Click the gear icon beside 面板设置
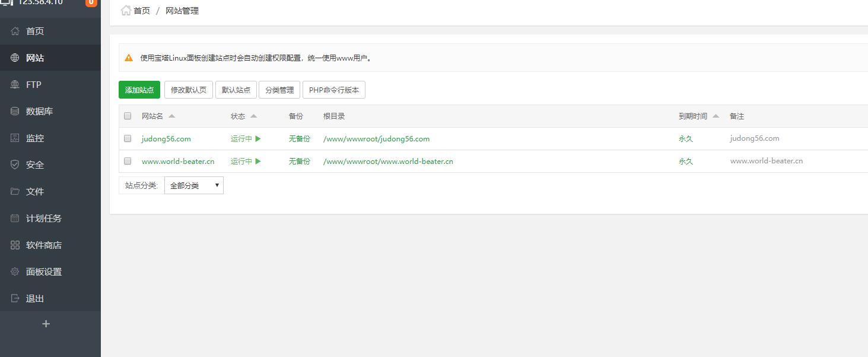The width and height of the screenshot is (868, 357). pos(15,271)
